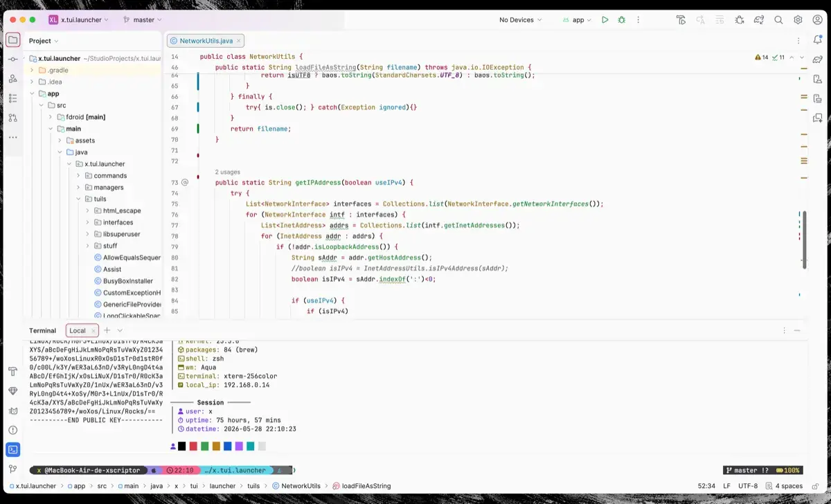Open the Logcat cat icon
This screenshot has height=504, width=831.
pos(12,411)
